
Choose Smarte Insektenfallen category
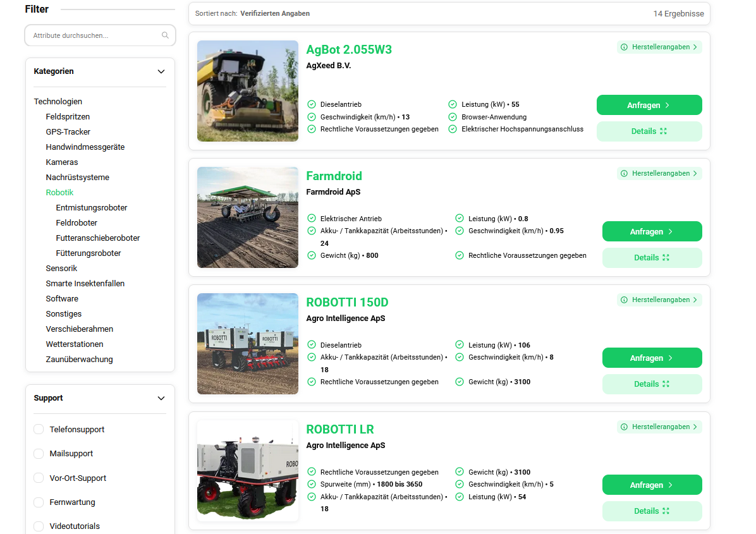pos(85,283)
